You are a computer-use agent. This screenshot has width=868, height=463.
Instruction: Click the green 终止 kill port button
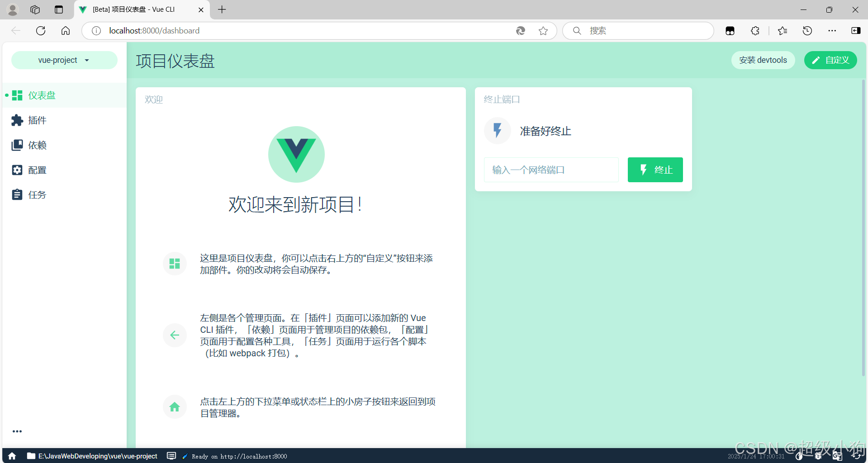(x=655, y=170)
